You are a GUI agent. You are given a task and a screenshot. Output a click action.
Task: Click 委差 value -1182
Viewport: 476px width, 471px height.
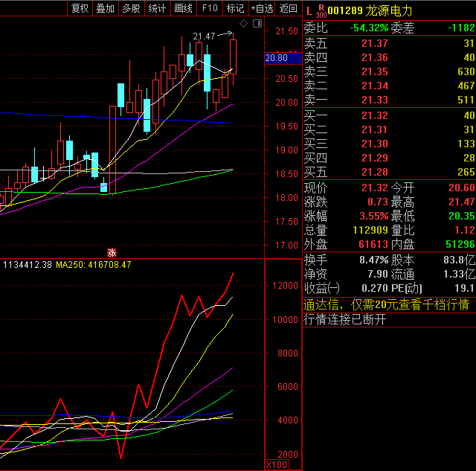pyautogui.click(x=461, y=28)
